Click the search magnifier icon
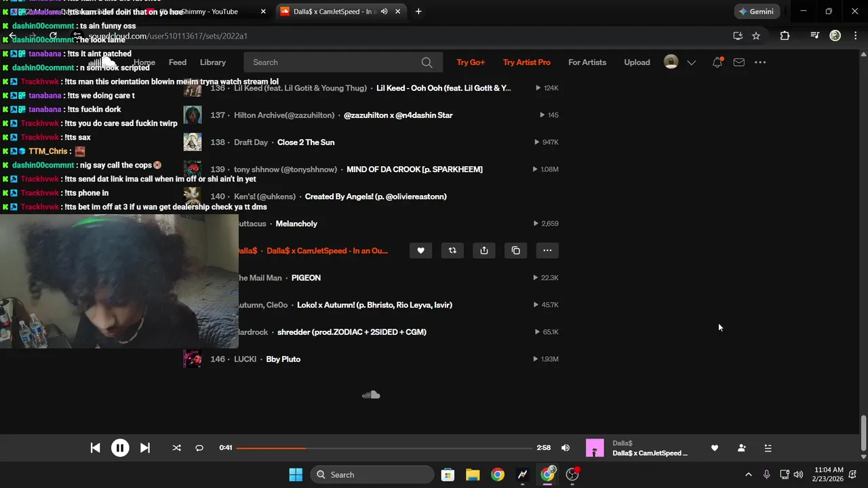The width and height of the screenshot is (868, 488). 427,62
